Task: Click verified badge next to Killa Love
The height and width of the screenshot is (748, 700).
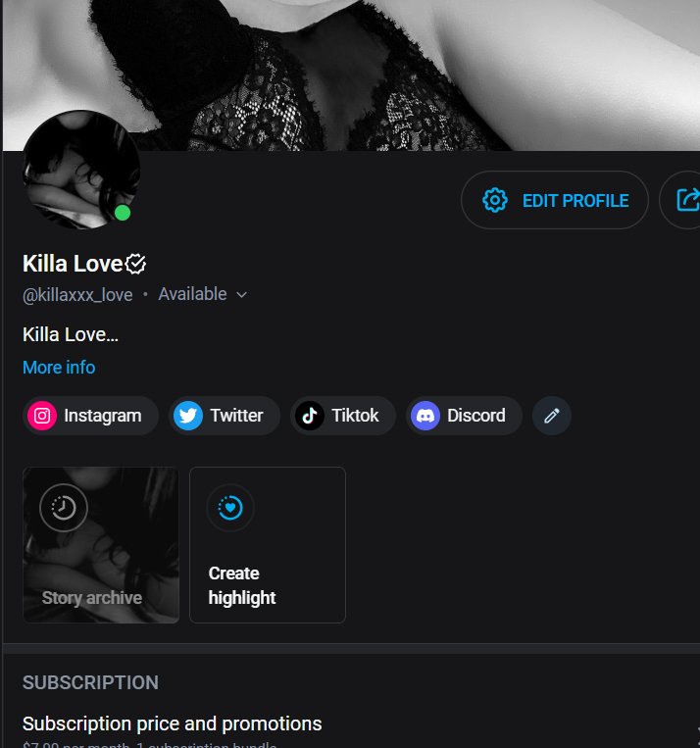Action: coord(135,264)
